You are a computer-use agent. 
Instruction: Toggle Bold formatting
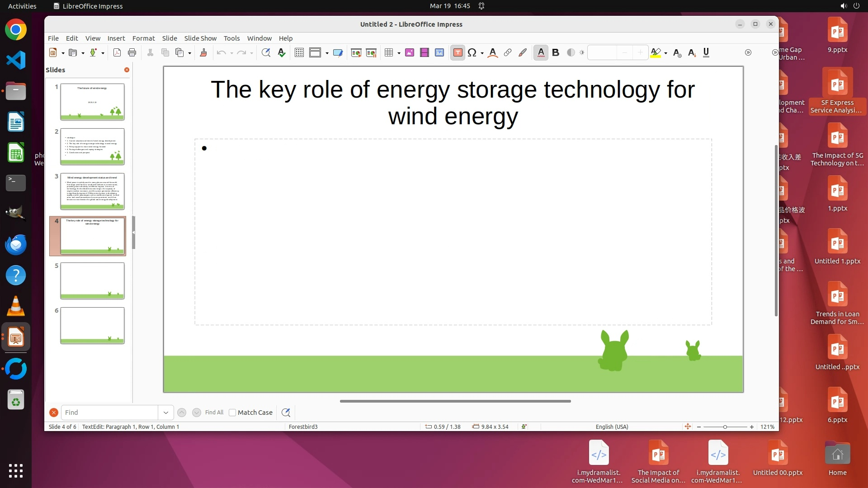[556, 53]
